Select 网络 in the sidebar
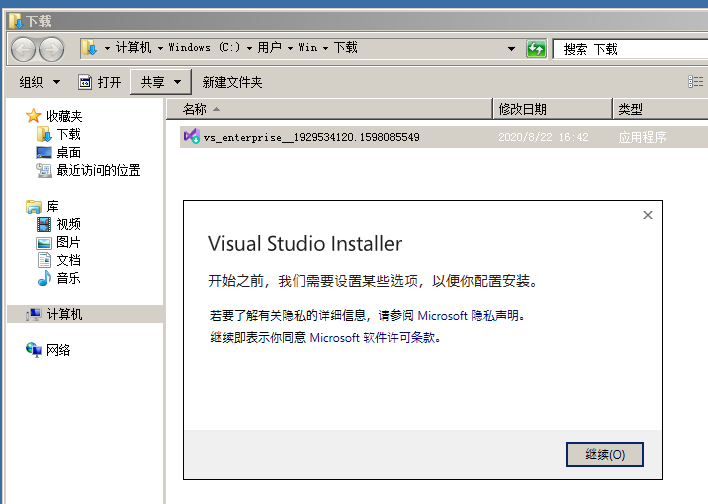 58,350
